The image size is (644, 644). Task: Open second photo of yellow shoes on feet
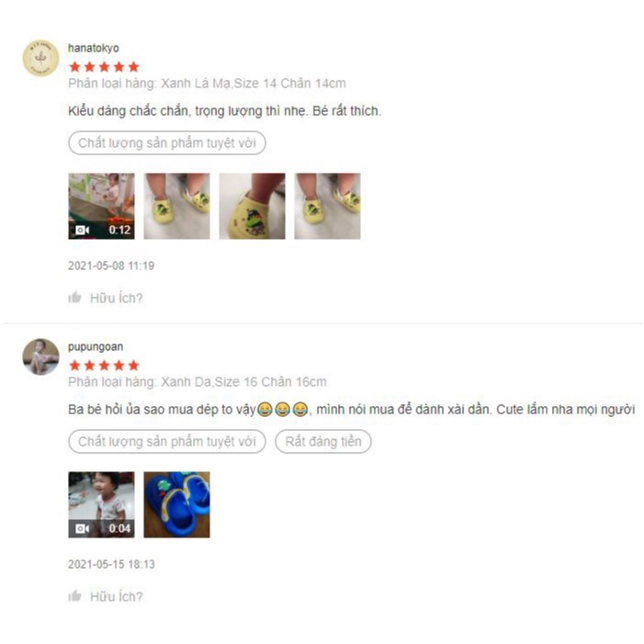(176, 206)
